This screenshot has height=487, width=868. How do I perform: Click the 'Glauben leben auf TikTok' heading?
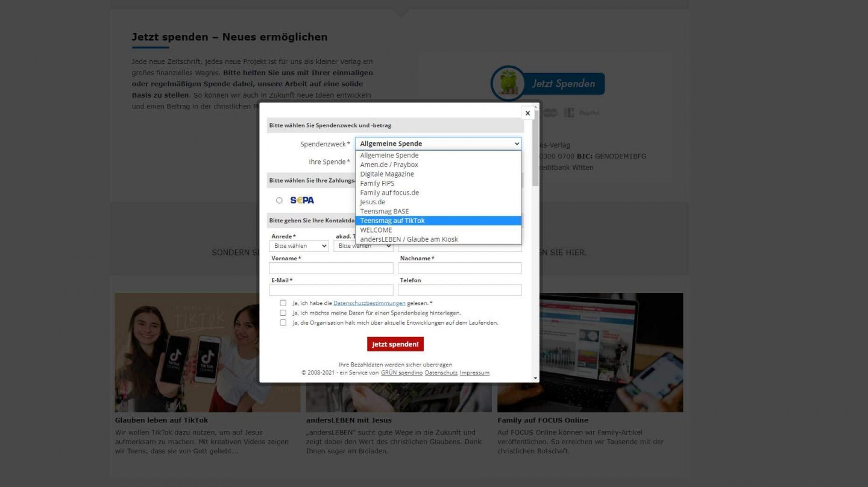tap(162, 420)
